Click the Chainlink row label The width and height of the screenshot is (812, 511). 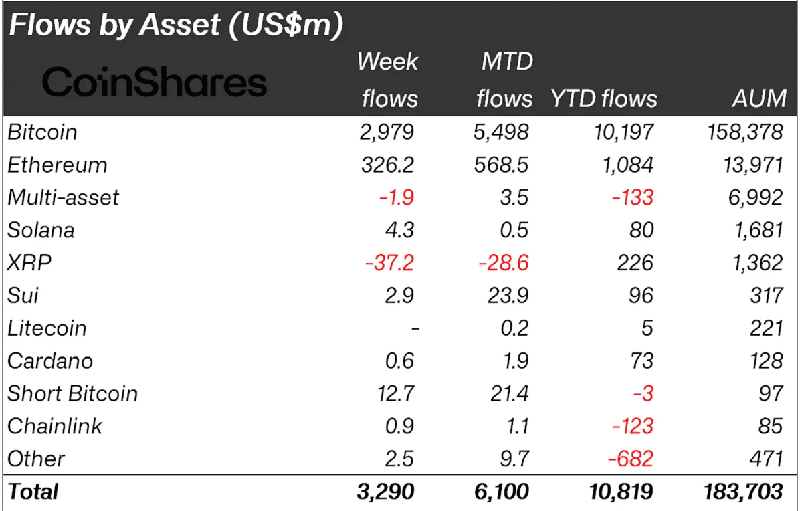pos(55,426)
